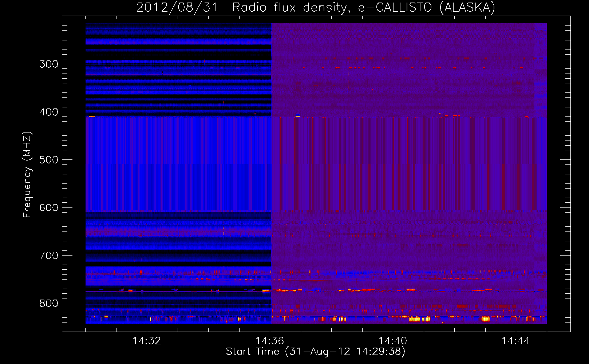Screen dimensions: 589x364
Task: Select the 400 frequency axis label
Action: pos(49,112)
